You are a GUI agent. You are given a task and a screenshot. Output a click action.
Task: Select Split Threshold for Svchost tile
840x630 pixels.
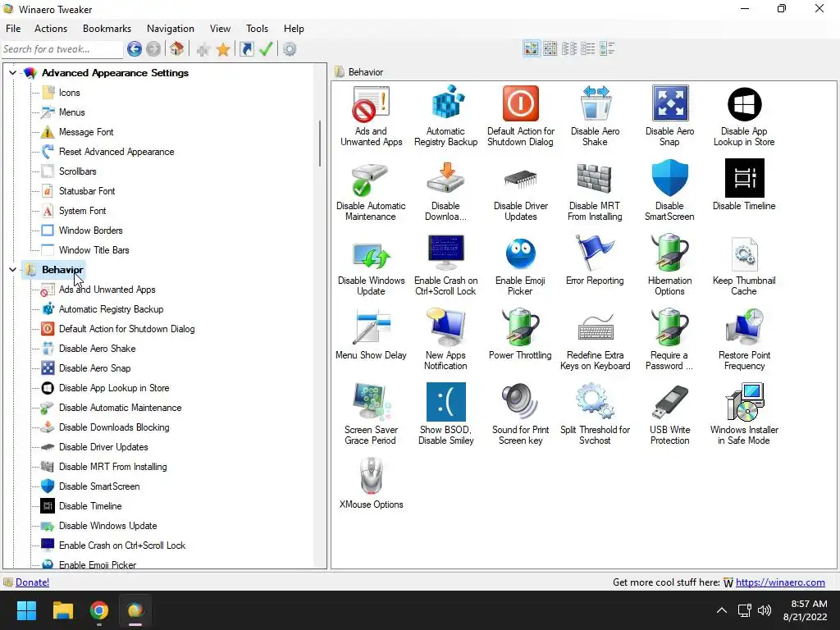click(595, 413)
